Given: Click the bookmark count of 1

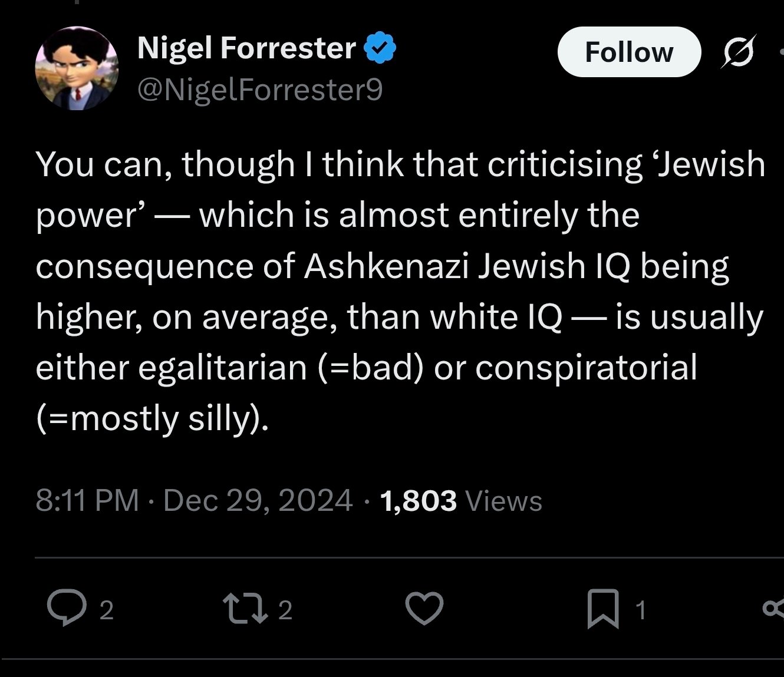Looking at the screenshot, I should 641,610.
